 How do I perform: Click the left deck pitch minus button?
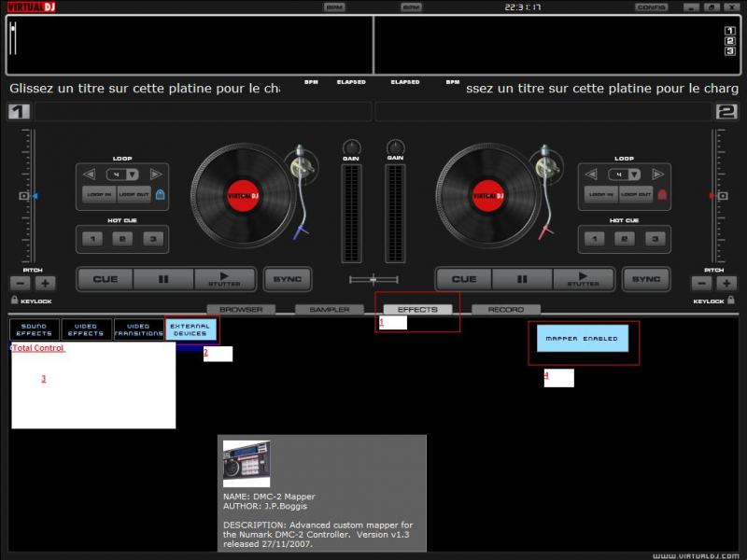(21, 283)
